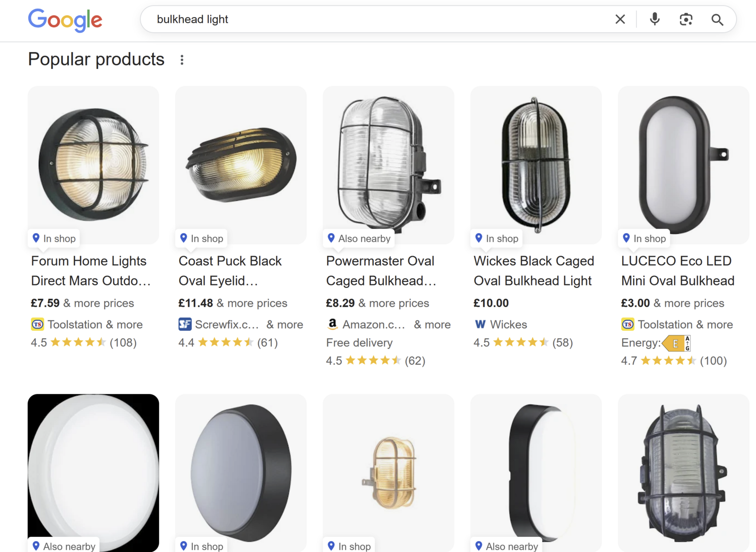Screen dimensions: 756x552
Task: Open Forum Home Lights Direct Mars listing
Action: [x=90, y=271]
